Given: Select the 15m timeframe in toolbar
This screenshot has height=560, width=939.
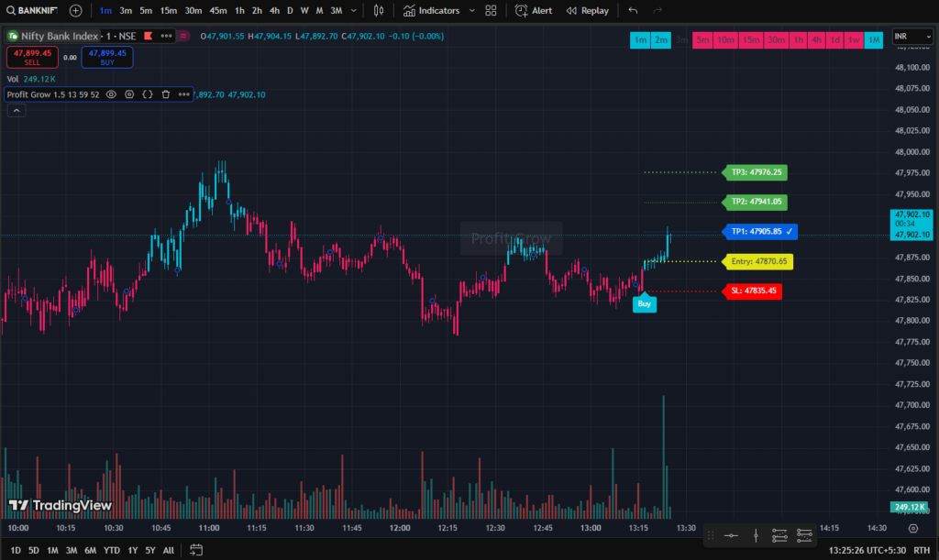Looking at the screenshot, I should tap(168, 10).
